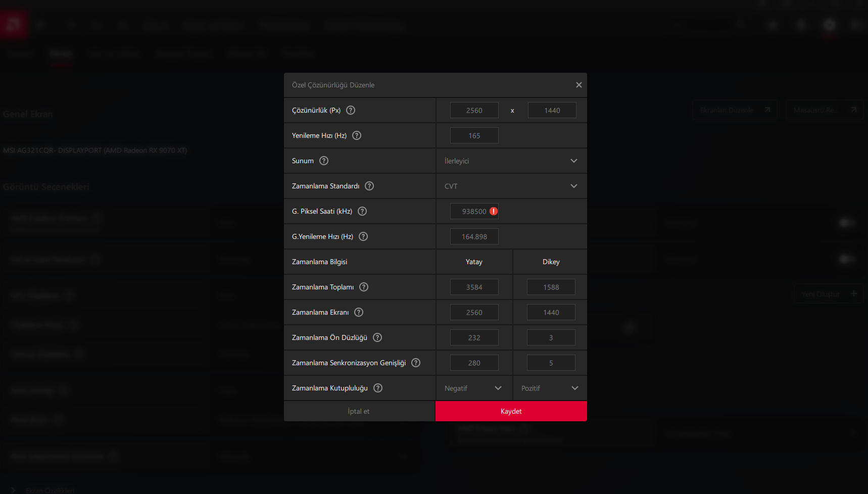Click the Ekranları Düzenle button in background window
This screenshot has width=868, height=494.
point(735,110)
